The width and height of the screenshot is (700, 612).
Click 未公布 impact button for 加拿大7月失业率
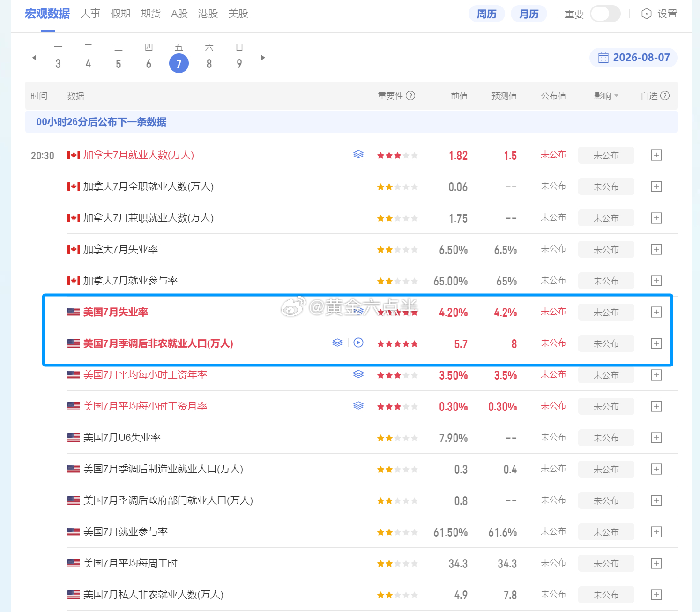(x=606, y=249)
